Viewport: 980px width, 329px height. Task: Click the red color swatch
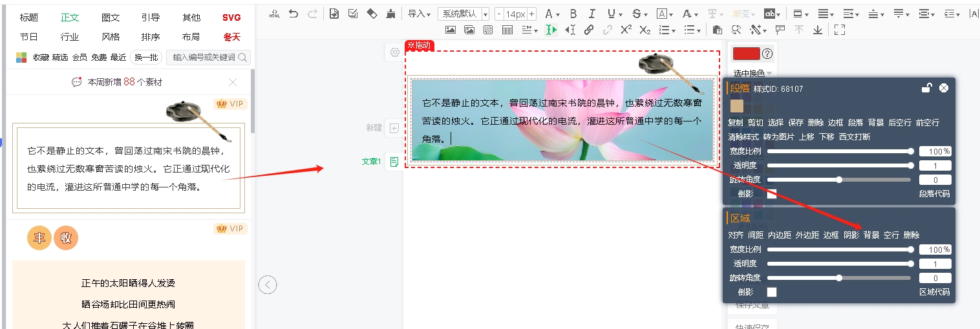click(x=746, y=54)
